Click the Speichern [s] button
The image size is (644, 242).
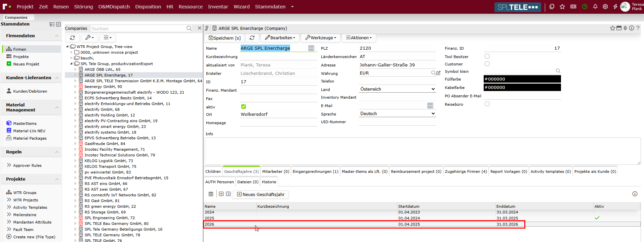225,38
